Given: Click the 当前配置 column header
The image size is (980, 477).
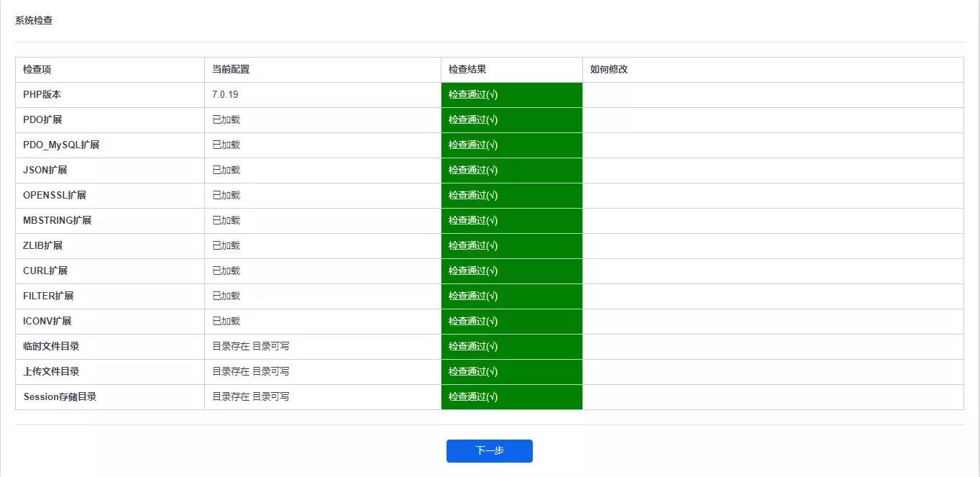Looking at the screenshot, I should click(231, 70).
